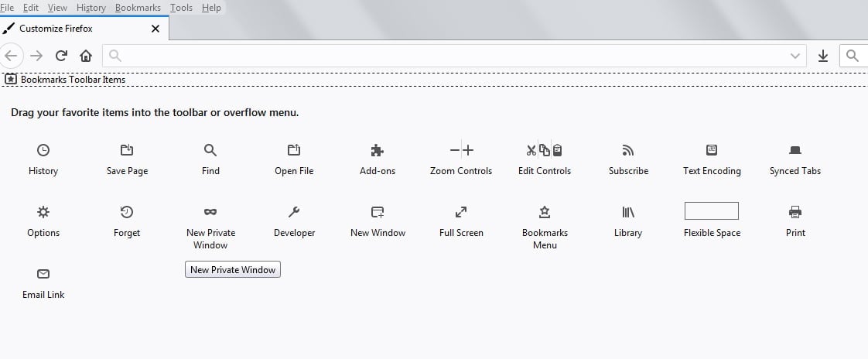The height and width of the screenshot is (359, 868).
Task: Close the Customize Firefox tab
Action: [x=155, y=29]
